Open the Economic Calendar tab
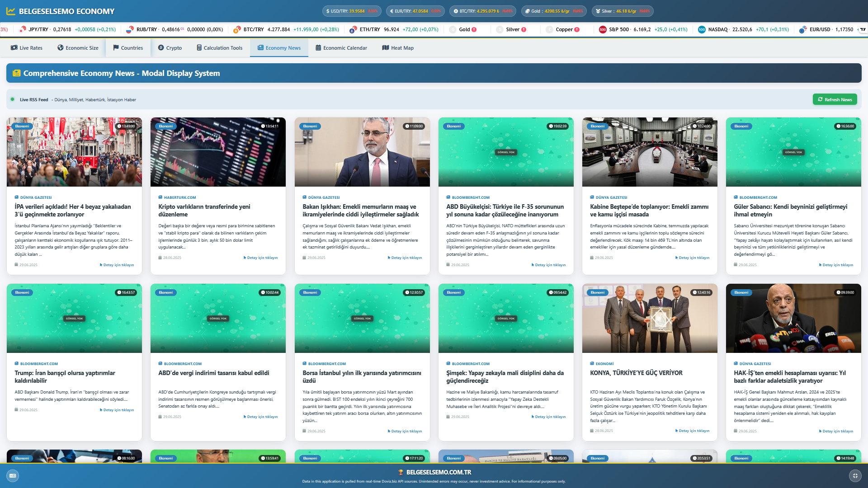The image size is (868, 488). (341, 48)
